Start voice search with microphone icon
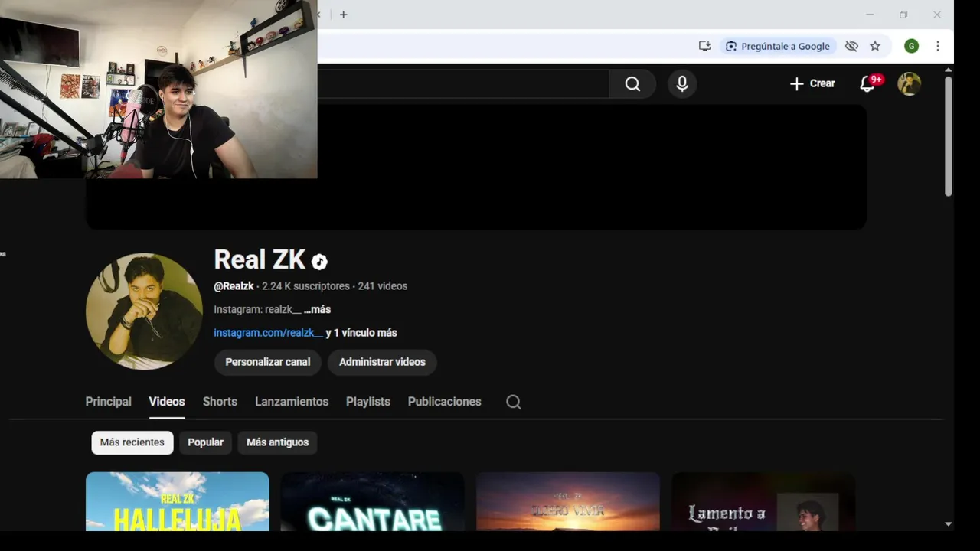This screenshot has height=551, width=980. 682,83
